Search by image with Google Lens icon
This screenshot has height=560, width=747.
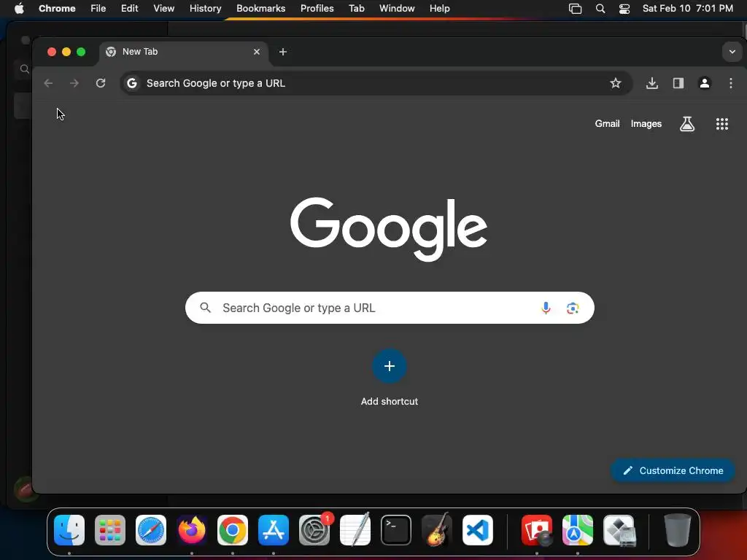573,308
